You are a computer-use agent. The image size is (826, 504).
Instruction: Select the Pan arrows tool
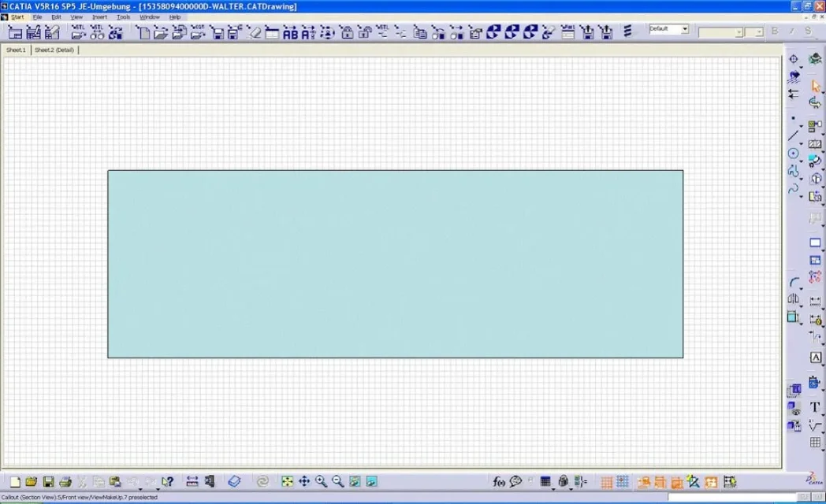click(304, 481)
